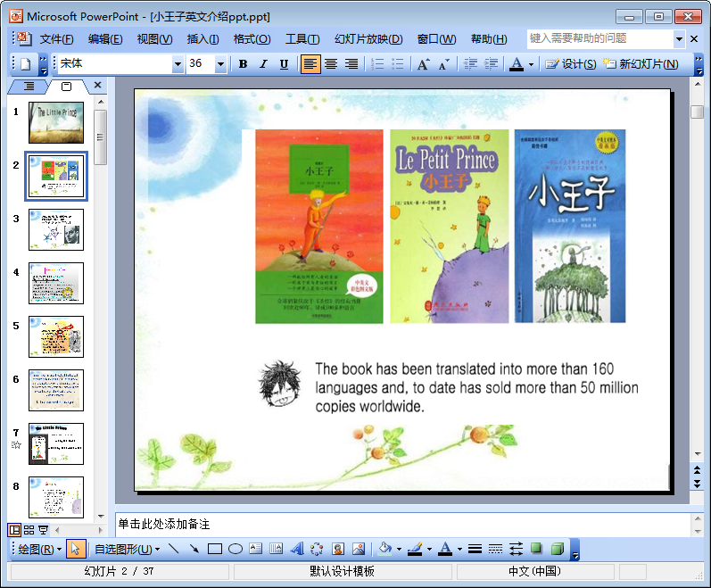This screenshot has width=711, height=588.
Task: Insert diagram or organization chart
Action: point(317,549)
